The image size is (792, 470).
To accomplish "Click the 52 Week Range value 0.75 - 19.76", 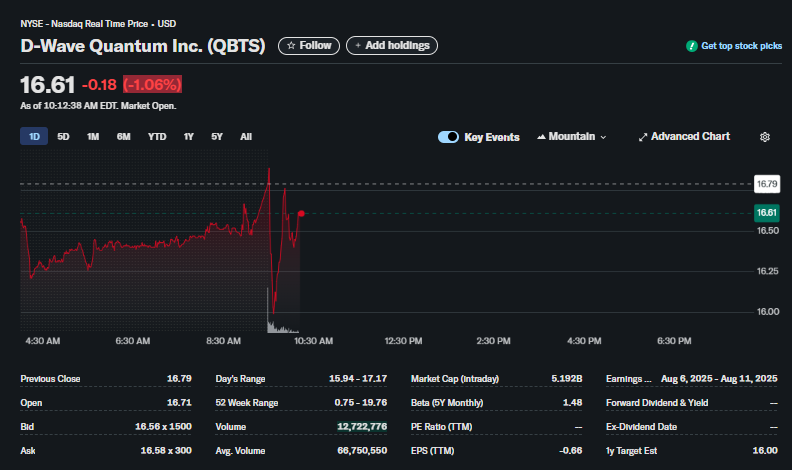I will pyautogui.click(x=361, y=403).
